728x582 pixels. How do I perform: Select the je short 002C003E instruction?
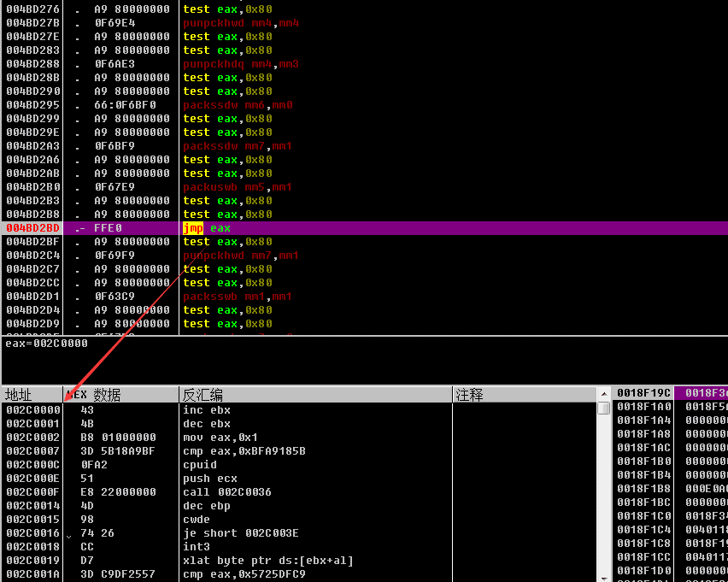[240, 533]
